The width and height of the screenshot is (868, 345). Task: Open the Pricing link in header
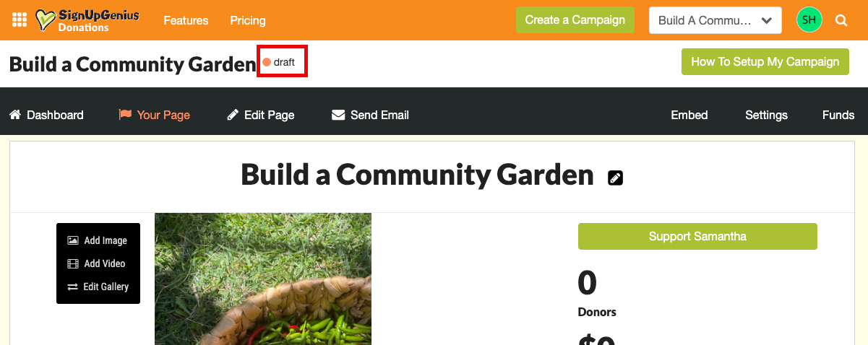[248, 20]
